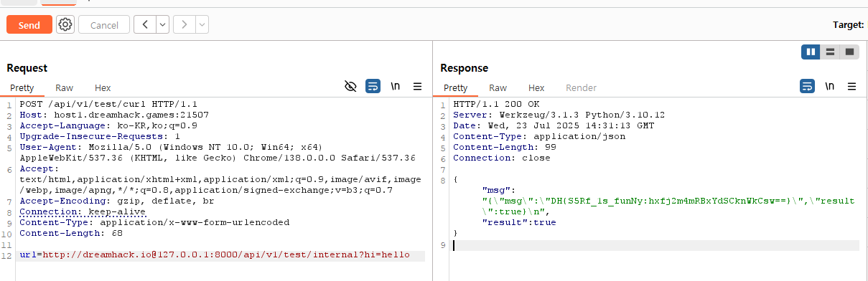Click the Date header in response
Screen dimensions: 868x281
point(554,125)
